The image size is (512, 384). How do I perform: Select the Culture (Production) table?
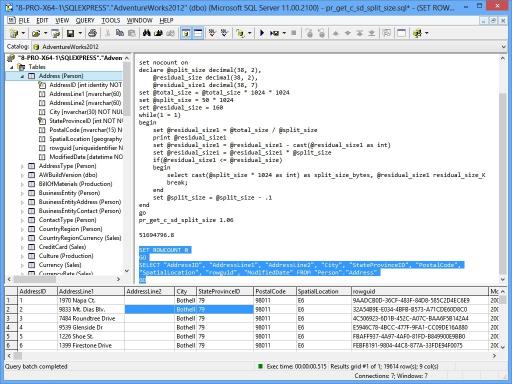(x=66, y=256)
